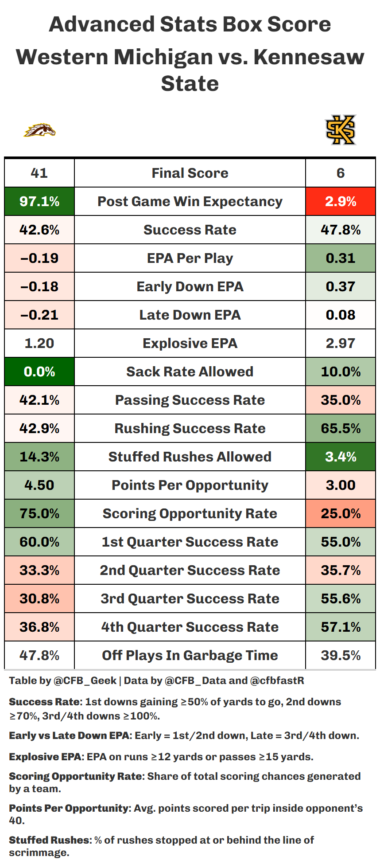Image resolution: width=380 pixels, height=868 pixels.
Task: Select the Scoring Opportunity Rate 75.0% cell
Action: point(39,514)
